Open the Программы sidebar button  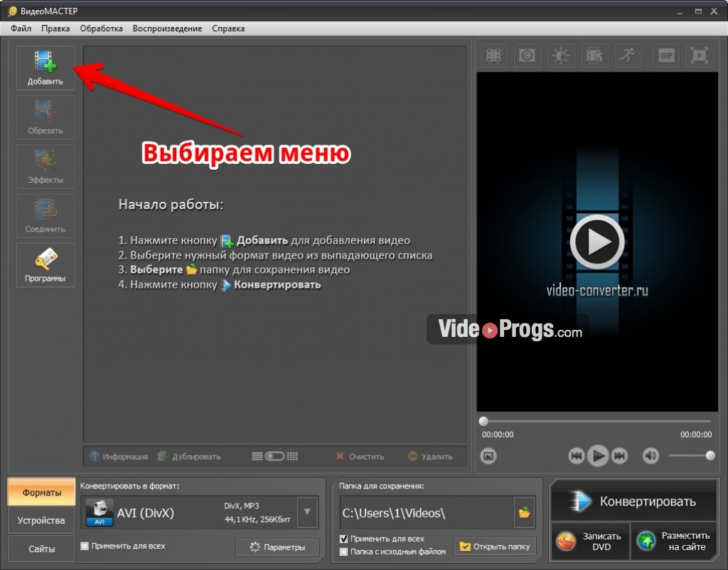[x=45, y=265]
